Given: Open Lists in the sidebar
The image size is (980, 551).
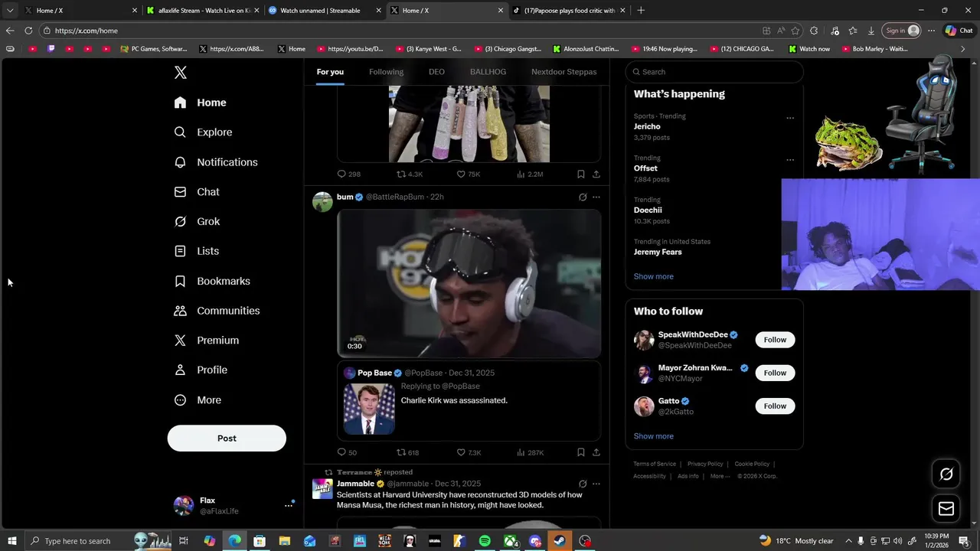Looking at the screenshot, I should 197,251.
